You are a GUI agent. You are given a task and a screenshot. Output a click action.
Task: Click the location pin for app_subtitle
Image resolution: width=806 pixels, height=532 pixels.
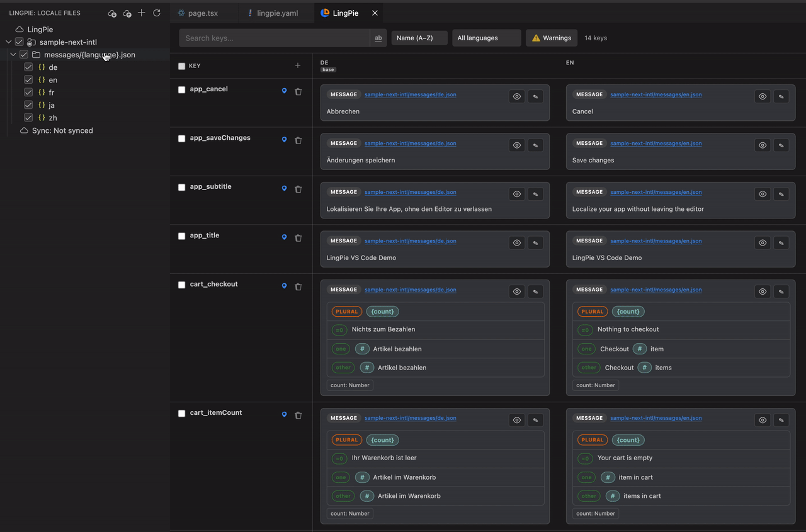(284, 189)
